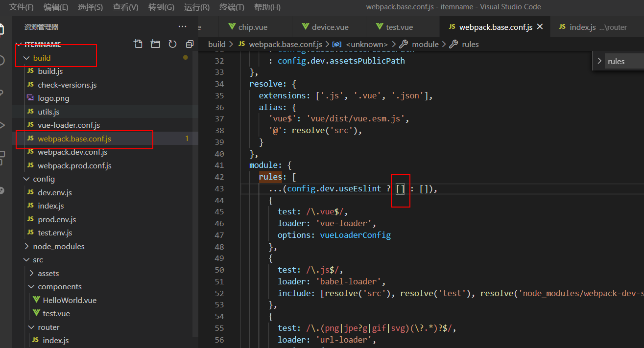644x348 pixels.
Task: Switch to the device.vue tab
Action: point(330,27)
